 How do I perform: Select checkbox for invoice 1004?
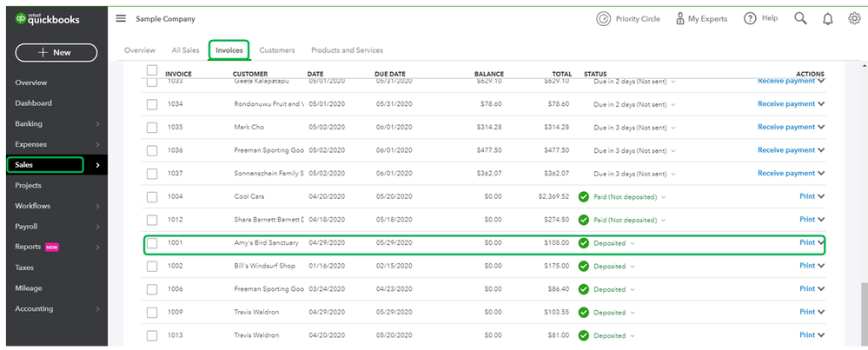[x=152, y=197]
